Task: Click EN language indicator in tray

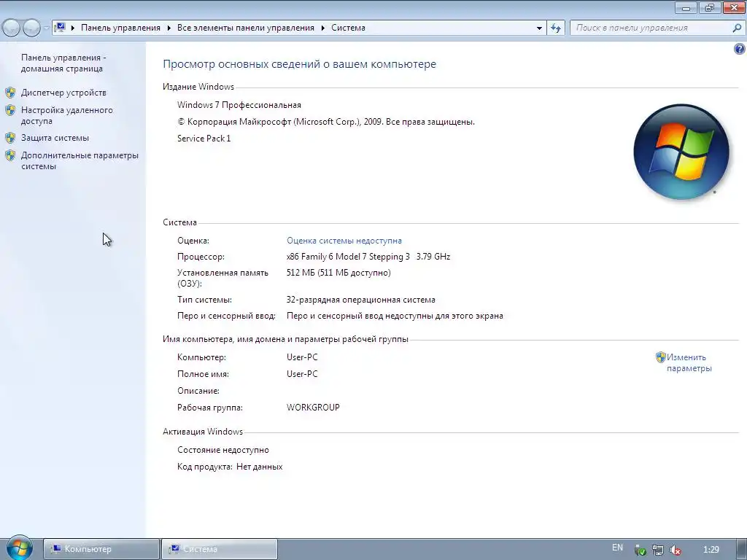Action: (617, 548)
